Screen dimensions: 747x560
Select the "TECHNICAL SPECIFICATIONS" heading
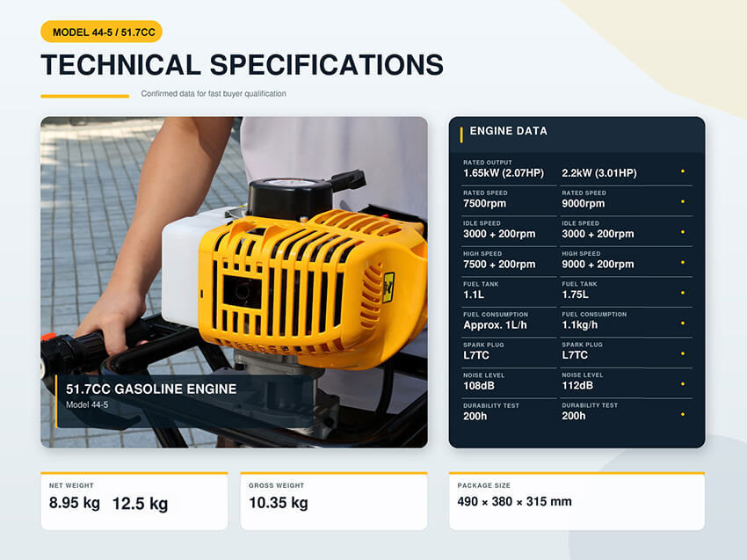point(242,65)
